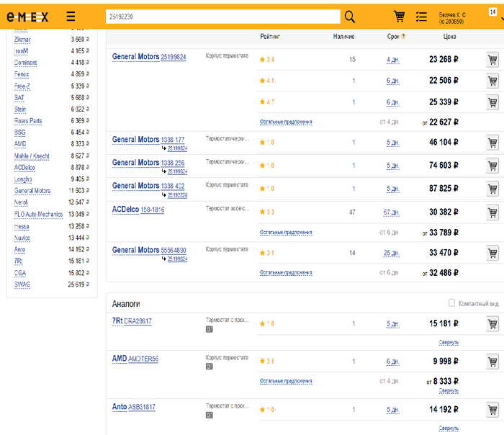This screenshot has width=504, height=435.
Task: Open the hamburger menu in header
Action: 71,17
